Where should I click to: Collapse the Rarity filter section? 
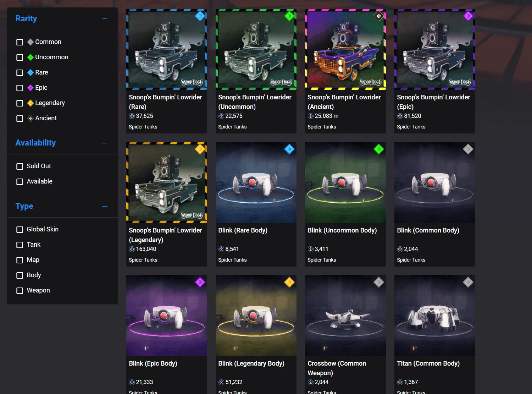point(105,19)
